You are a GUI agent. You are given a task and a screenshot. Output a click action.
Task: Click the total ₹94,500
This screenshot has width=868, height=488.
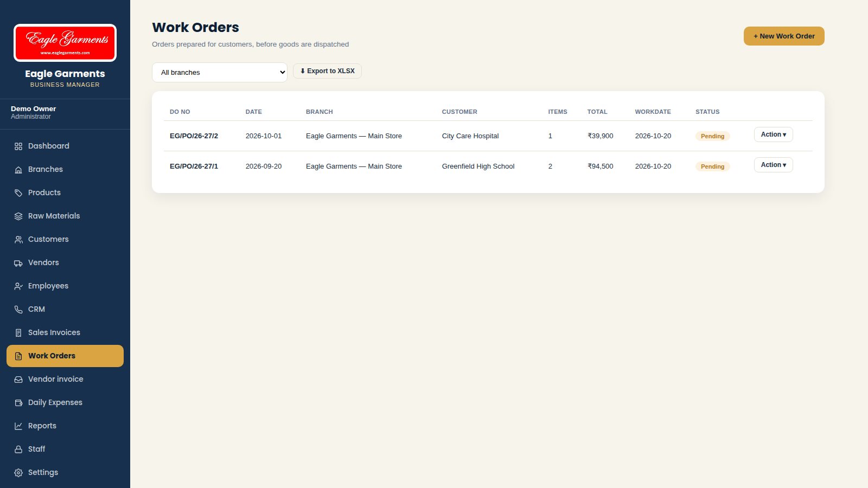tap(600, 166)
